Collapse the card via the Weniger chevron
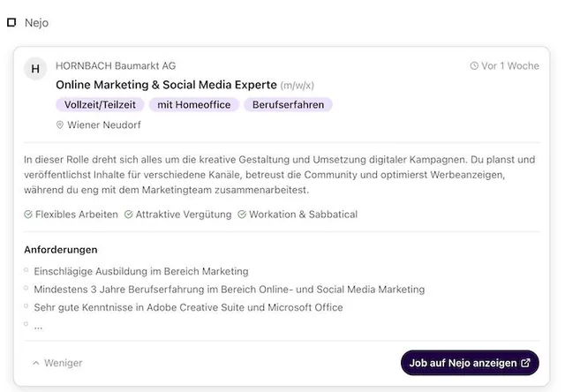The height and width of the screenshot is (392, 565). point(35,363)
